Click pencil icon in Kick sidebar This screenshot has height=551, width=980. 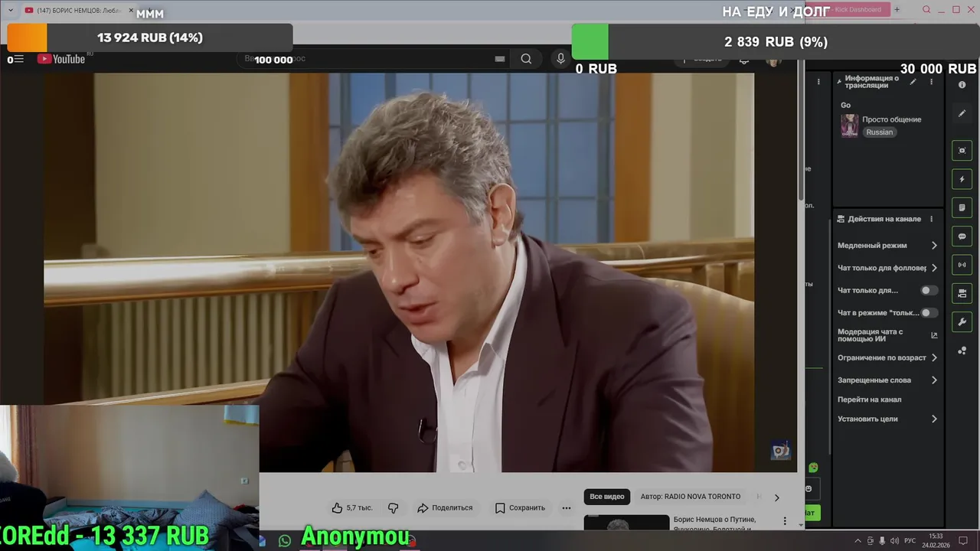tap(962, 113)
